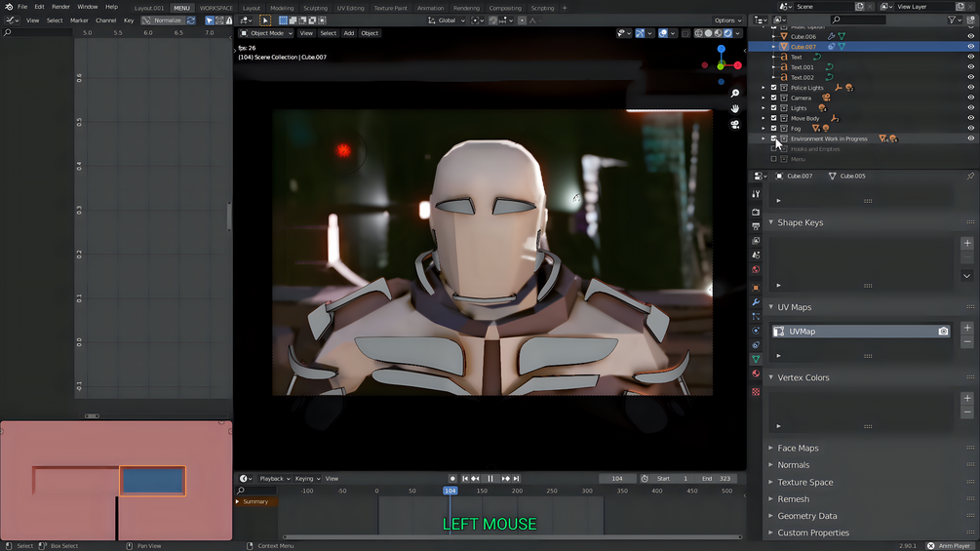
Task: Add a new shape key with plus
Action: coord(967,243)
